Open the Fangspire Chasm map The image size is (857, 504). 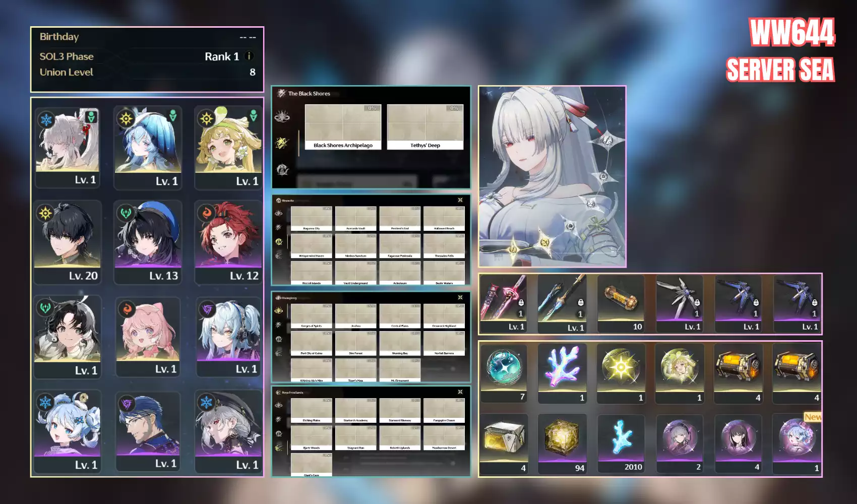pos(444,410)
